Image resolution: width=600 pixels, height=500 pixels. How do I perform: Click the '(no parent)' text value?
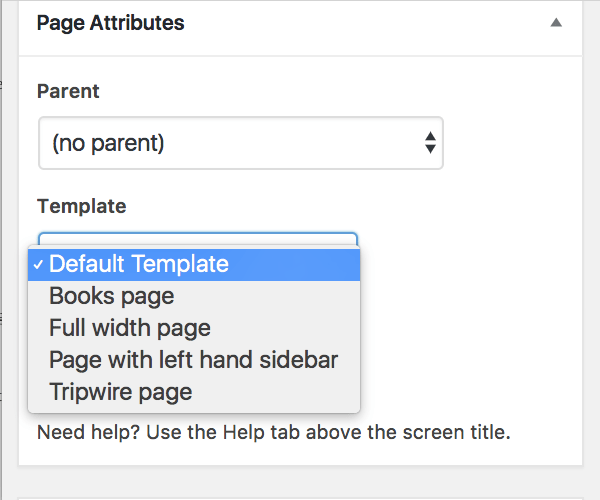[x=107, y=143]
